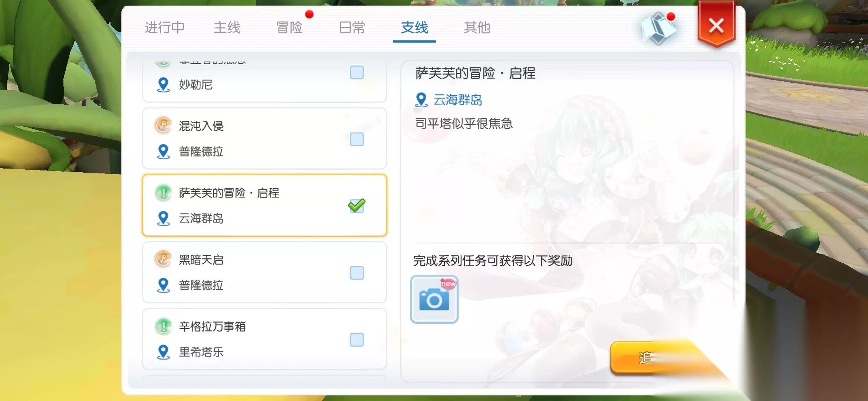Image resolution: width=868 pixels, height=401 pixels.
Task: Check the tracking box for 辛格拉万事箱
Action: click(x=356, y=340)
